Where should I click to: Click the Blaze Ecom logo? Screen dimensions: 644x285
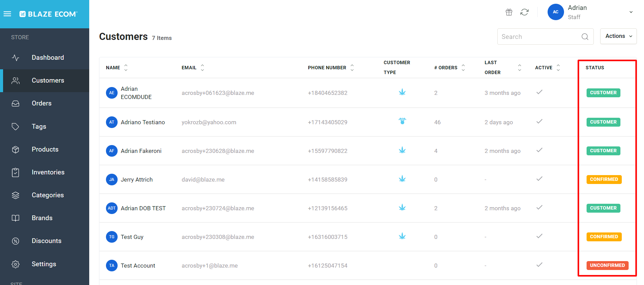tap(49, 14)
